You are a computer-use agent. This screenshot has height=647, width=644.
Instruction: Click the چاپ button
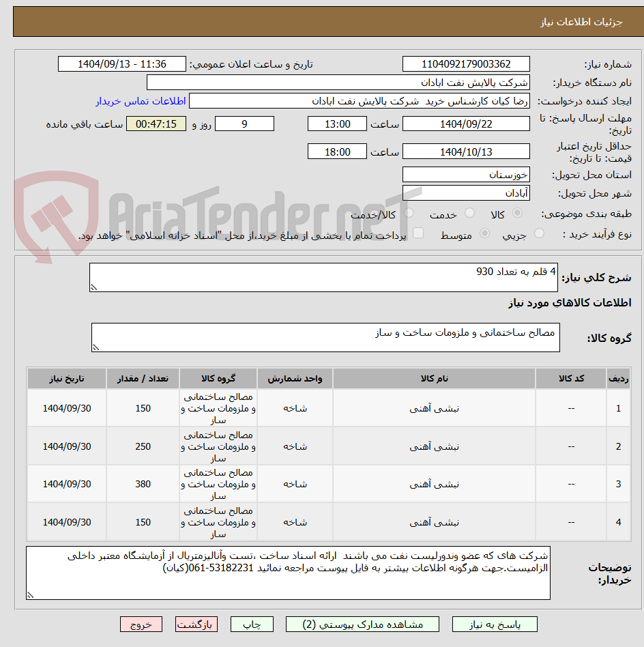coord(252,624)
